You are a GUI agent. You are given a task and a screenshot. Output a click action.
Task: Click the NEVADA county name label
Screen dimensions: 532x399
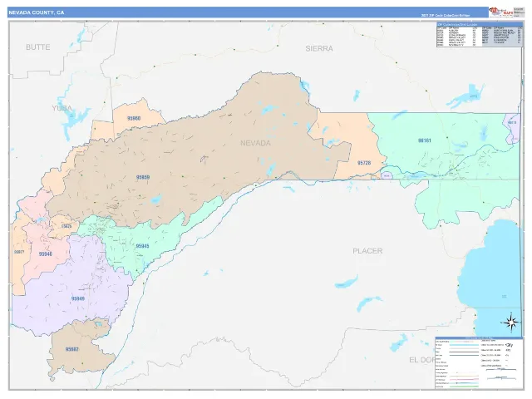(x=255, y=143)
